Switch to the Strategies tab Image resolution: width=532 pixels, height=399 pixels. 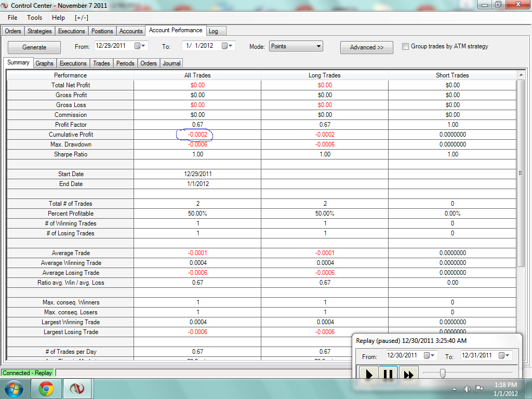tap(39, 31)
